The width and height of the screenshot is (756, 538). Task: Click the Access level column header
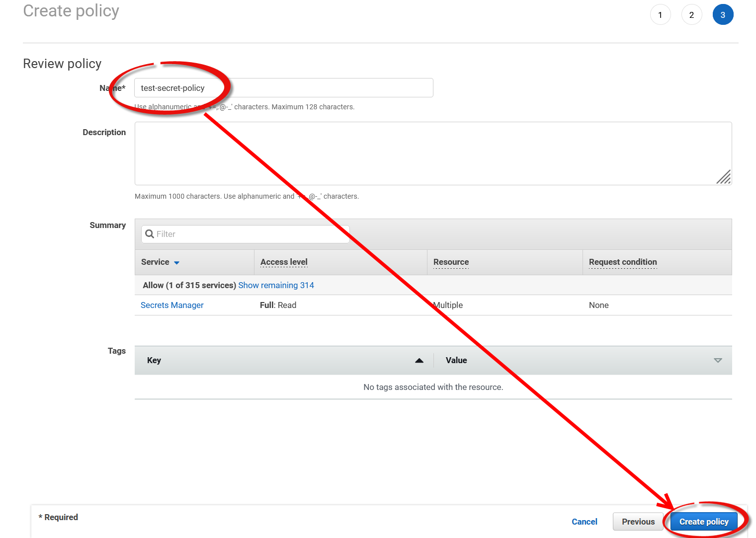click(x=284, y=262)
